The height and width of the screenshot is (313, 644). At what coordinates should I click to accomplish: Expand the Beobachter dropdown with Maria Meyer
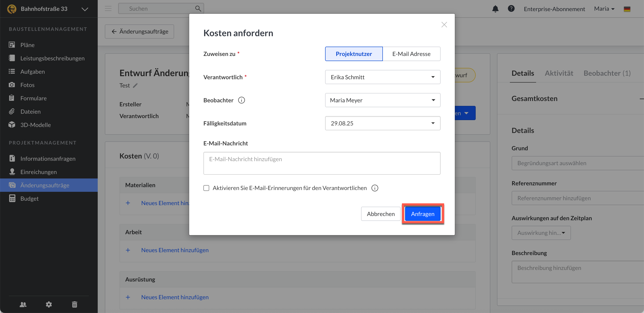382,100
